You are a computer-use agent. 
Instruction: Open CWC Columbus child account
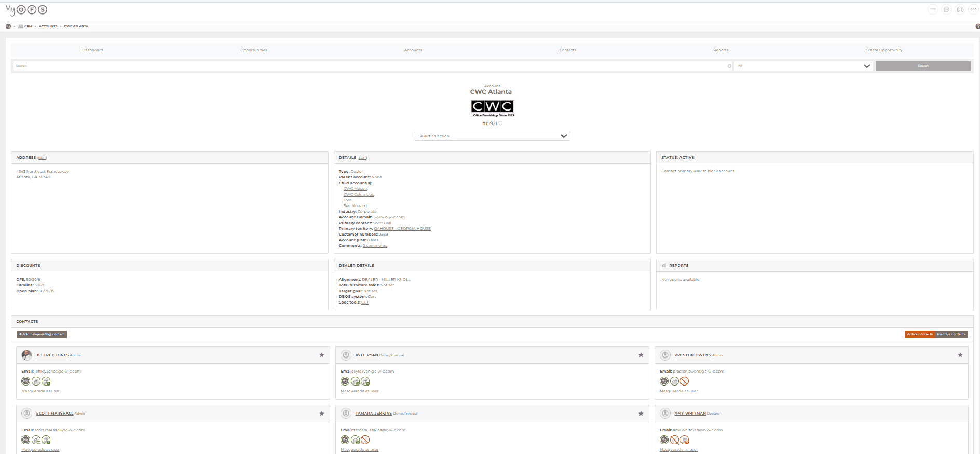point(359,195)
